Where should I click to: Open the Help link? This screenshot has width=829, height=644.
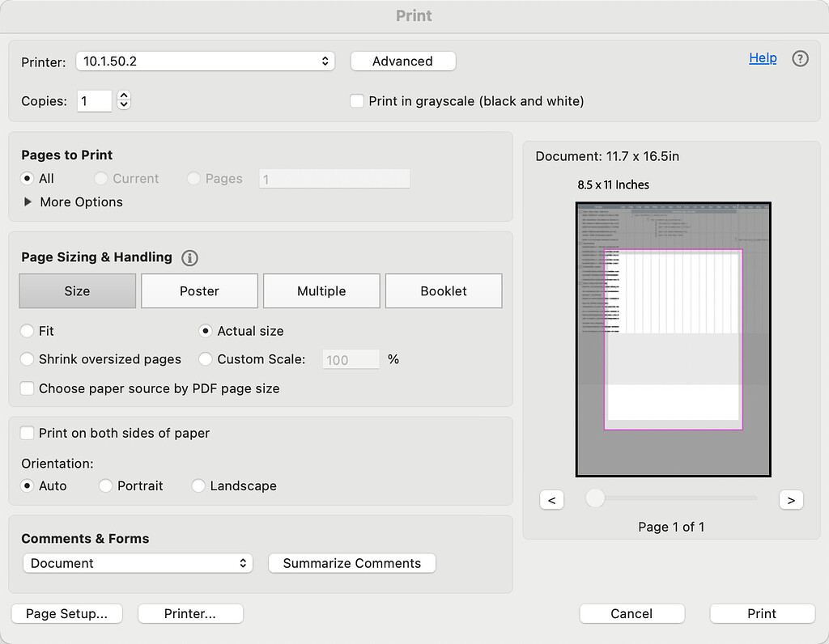click(763, 57)
